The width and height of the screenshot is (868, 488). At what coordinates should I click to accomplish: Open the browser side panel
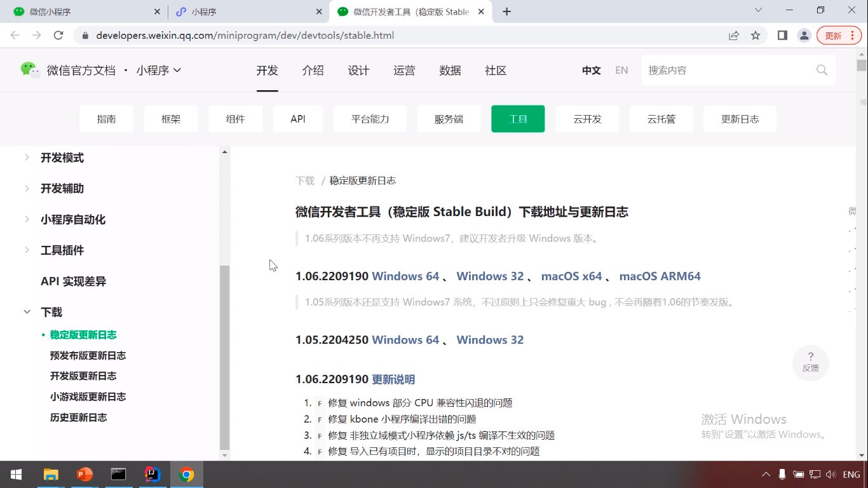pyautogui.click(x=782, y=36)
